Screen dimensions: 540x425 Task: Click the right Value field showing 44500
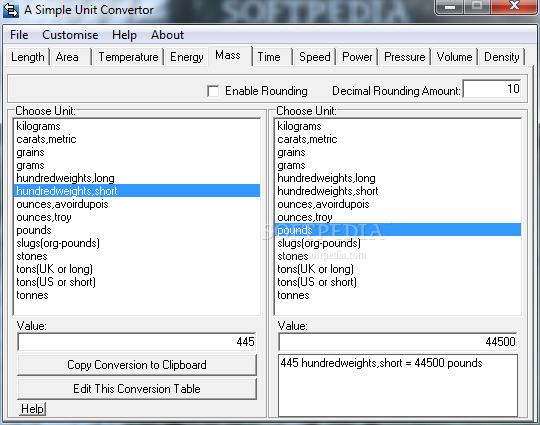click(398, 342)
